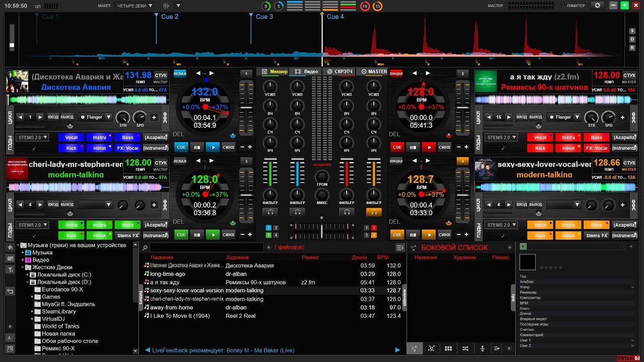Open settings gear icon in top bar
Screen dimensions: 644x362
[x=597, y=6]
